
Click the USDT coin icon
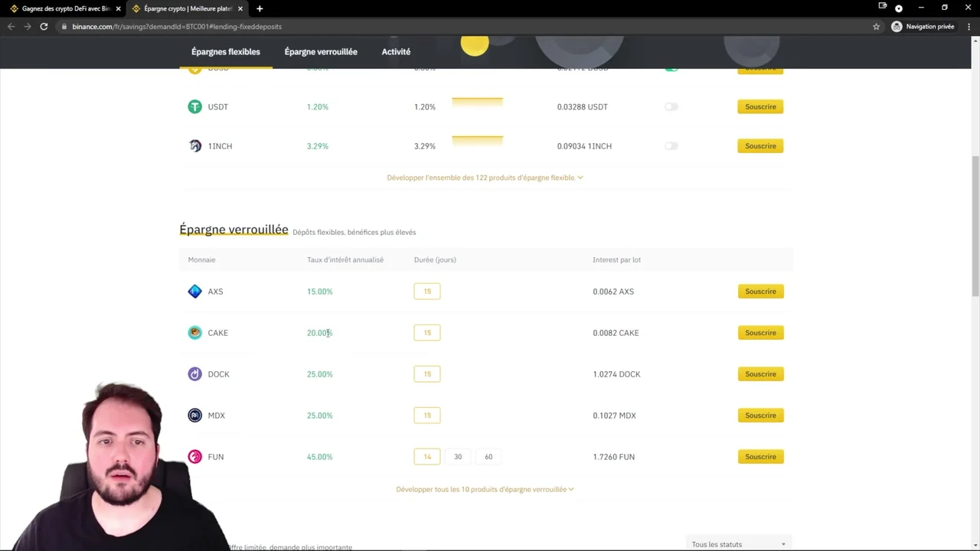194,106
